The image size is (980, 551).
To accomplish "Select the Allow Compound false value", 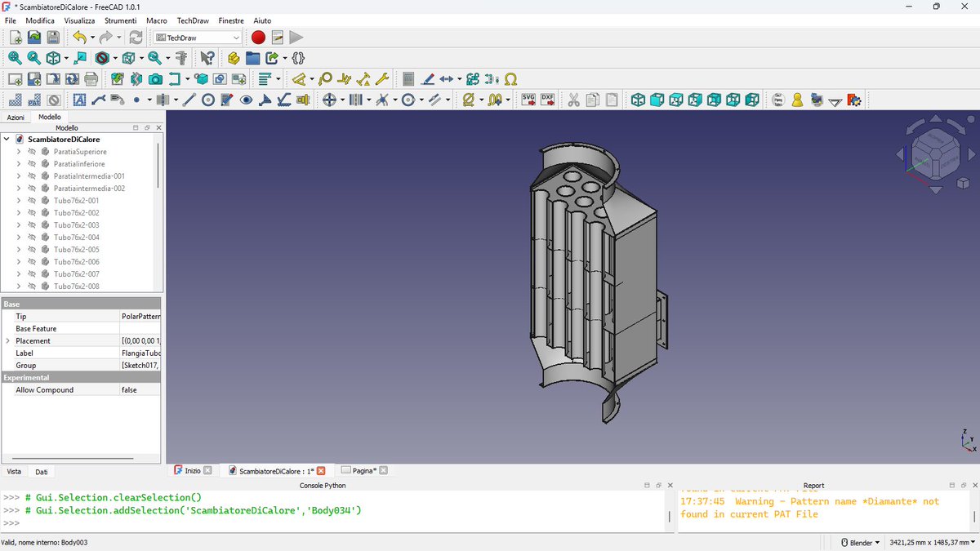I will pyautogui.click(x=141, y=390).
